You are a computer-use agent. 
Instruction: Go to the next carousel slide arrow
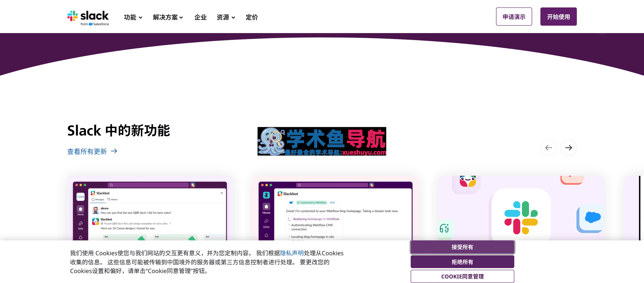pos(568,148)
